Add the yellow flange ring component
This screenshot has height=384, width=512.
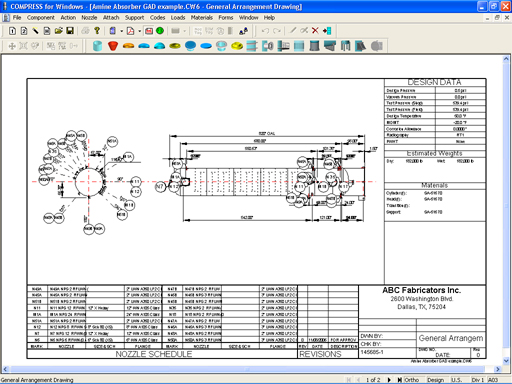tap(237, 46)
